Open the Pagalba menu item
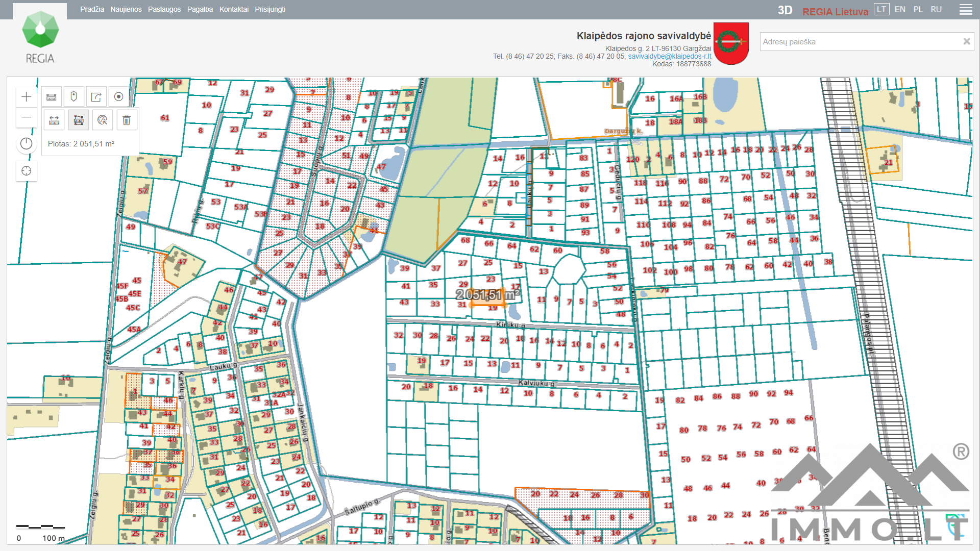This screenshot has height=551, width=980. pyautogui.click(x=200, y=9)
